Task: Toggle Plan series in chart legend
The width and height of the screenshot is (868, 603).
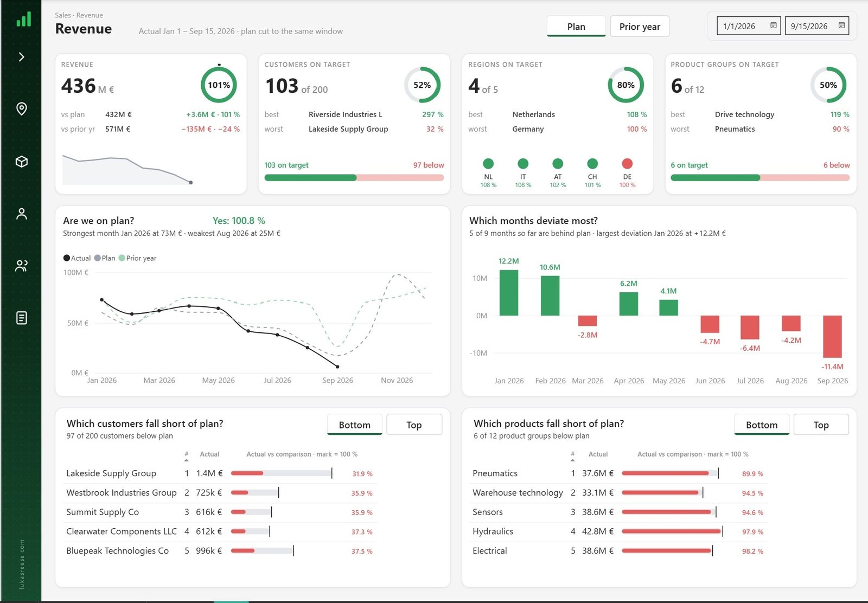Action: pyautogui.click(x=105, y=258)
